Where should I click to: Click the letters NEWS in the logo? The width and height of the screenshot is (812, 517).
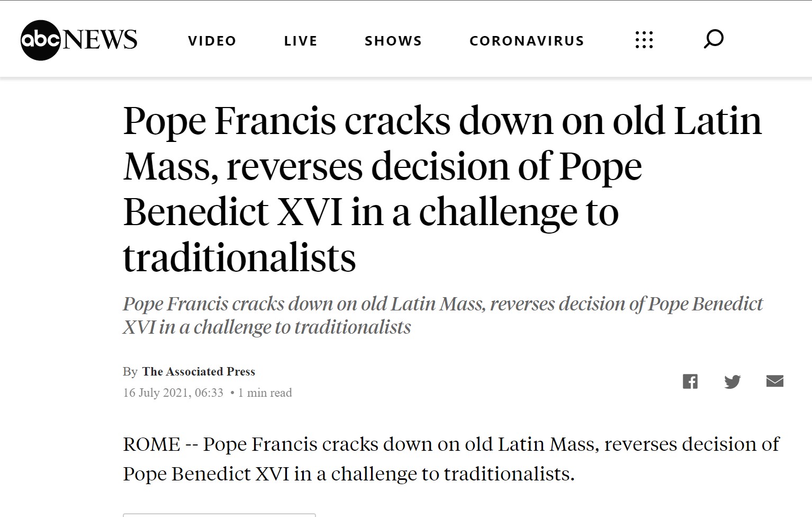(x=100, y=40)
